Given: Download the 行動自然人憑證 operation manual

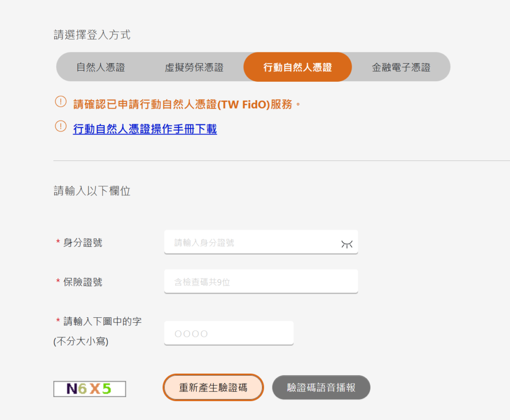Looking at the screenshot, I should pyautogui.click(x=144, y=129).
